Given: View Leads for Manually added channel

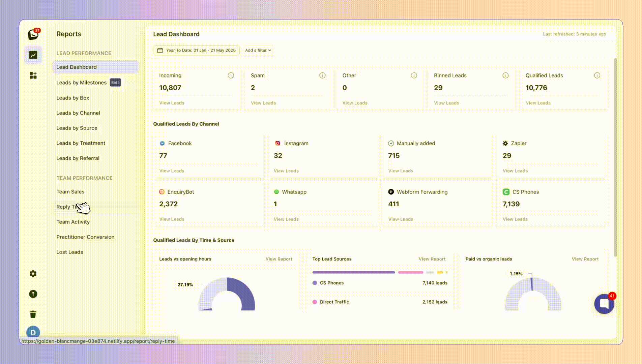Looking at the screenshot, I should tap(401, 171).
